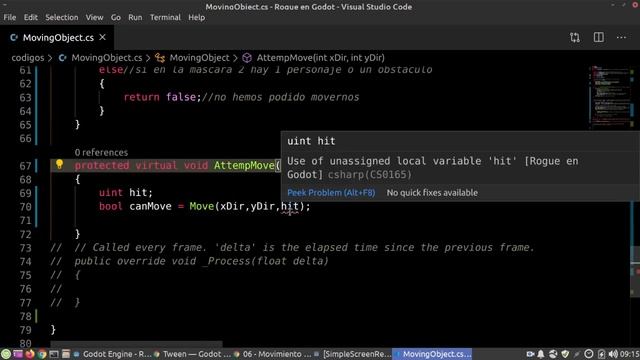Click the AttempMove method name on line 67
The image size is (640, 360).
tap(244, 166)
